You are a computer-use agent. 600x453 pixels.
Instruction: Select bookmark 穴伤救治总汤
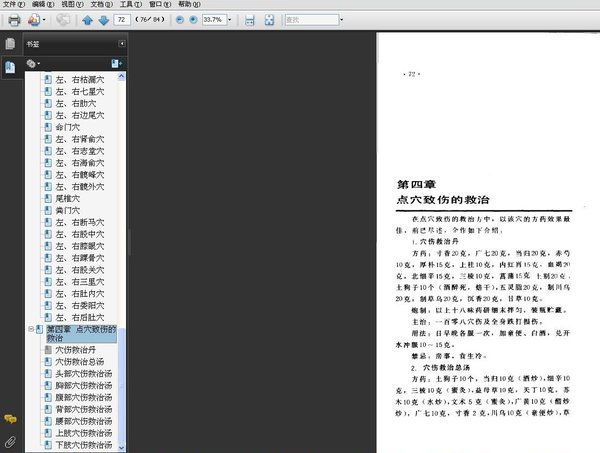click(80, 362)
